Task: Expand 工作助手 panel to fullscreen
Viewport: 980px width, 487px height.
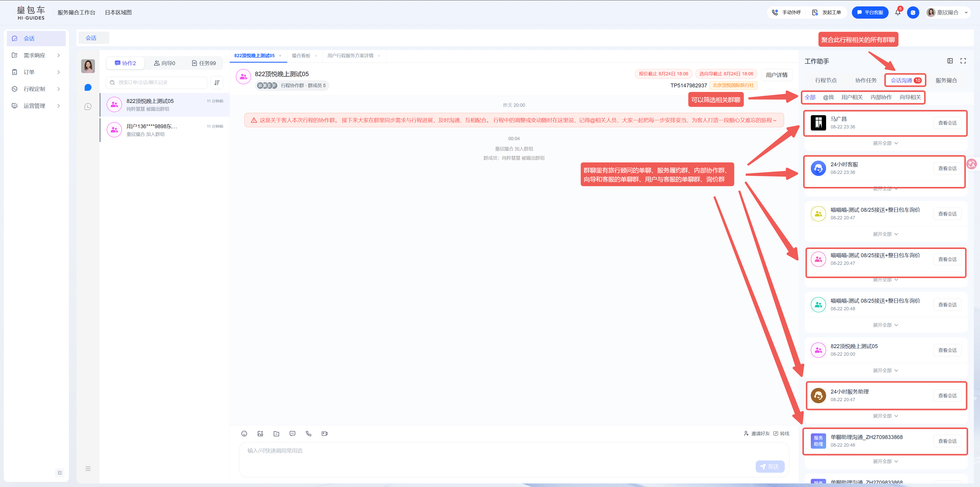Action: 963,61
